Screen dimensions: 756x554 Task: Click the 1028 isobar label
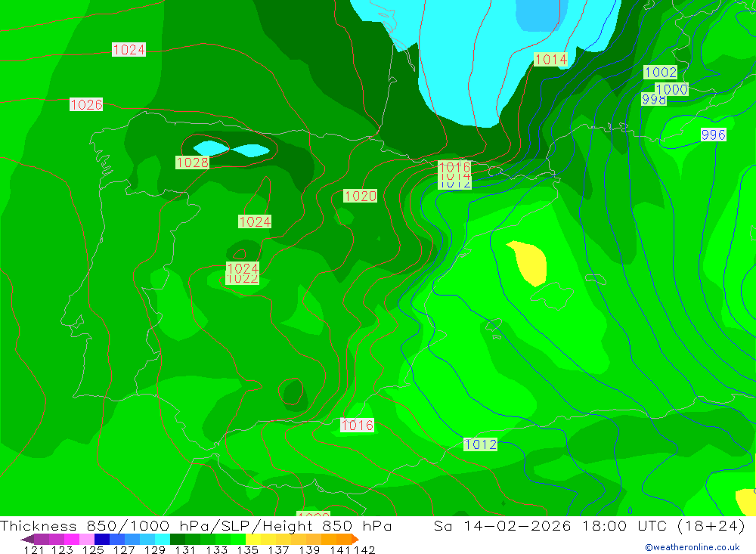tap(192, 162)
